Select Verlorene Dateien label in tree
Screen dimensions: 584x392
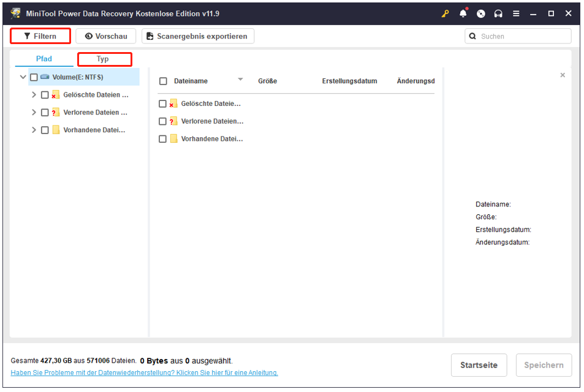[x=96, y=113]
